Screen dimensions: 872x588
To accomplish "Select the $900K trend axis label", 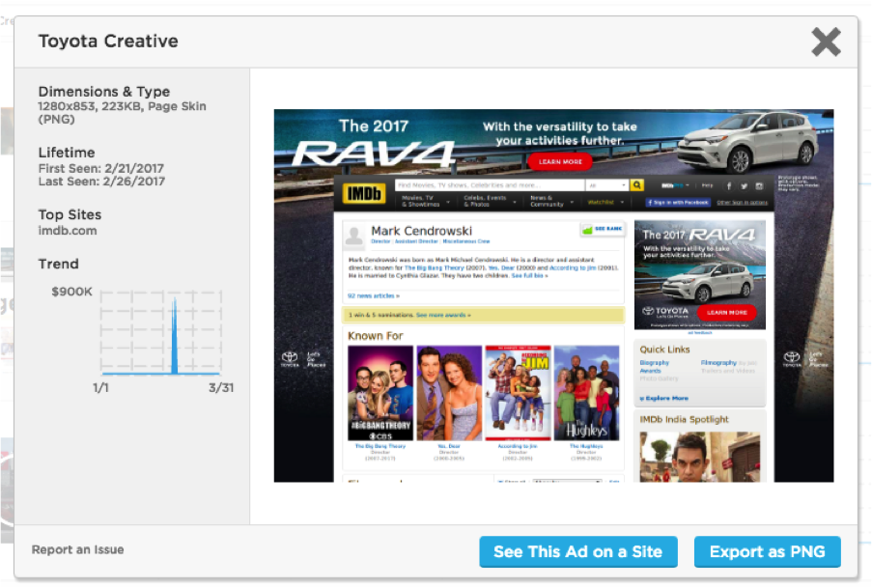I will click(71, 292).
